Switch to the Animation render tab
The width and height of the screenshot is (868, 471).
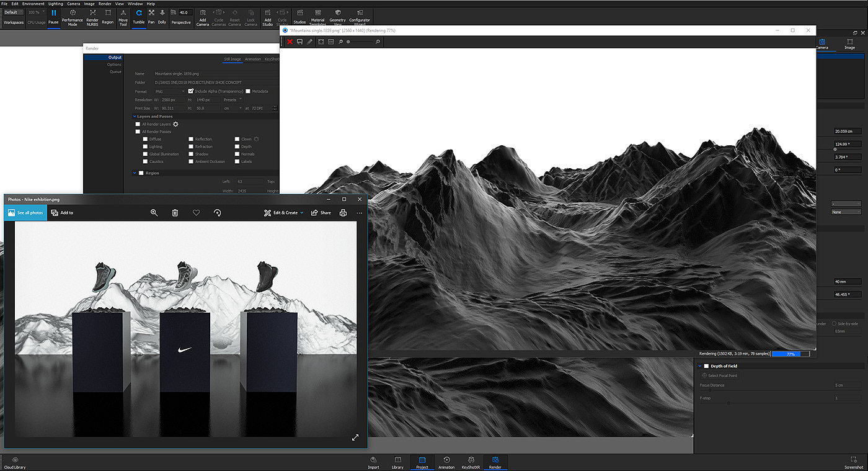[x=252, y=60]
